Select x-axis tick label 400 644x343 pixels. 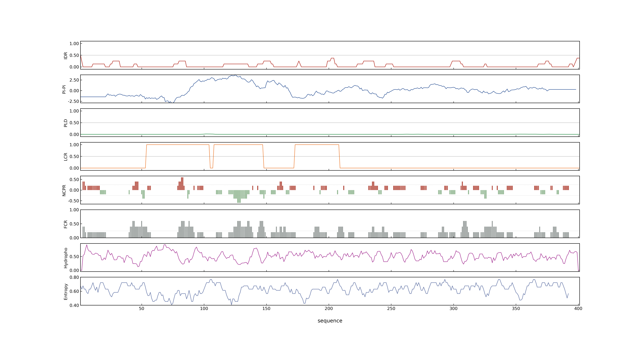pyautogui.click(x=578, y=308)
